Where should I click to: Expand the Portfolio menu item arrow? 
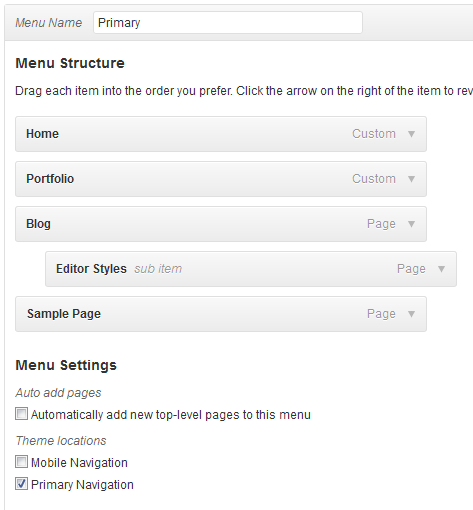(x=411, y=179)
